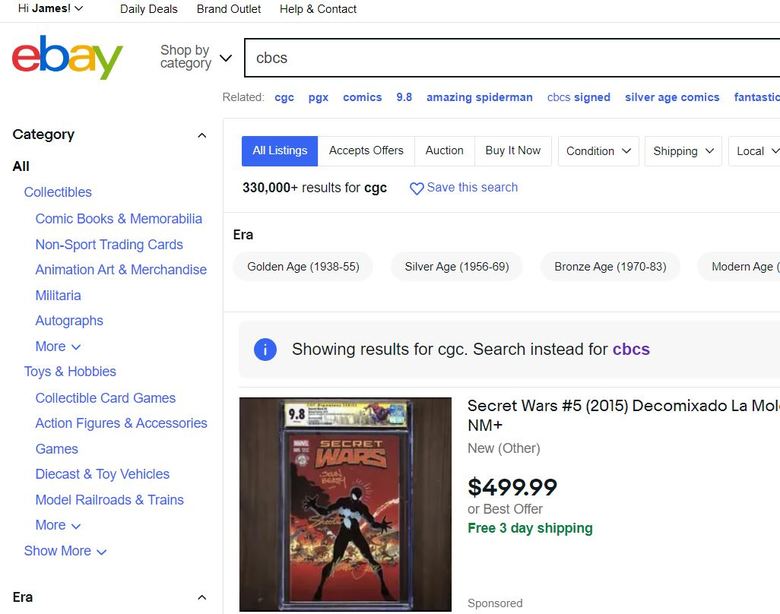Open the Hi James account dropdown

tap(50, 9)
